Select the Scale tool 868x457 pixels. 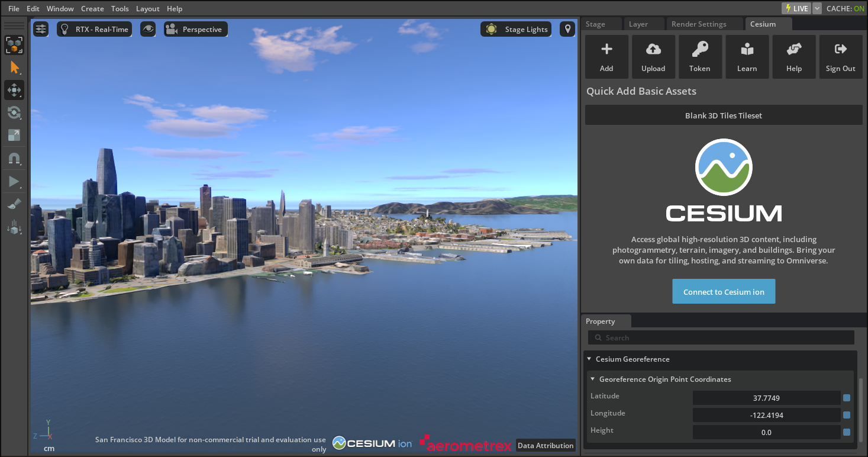(x=14, y=135)
